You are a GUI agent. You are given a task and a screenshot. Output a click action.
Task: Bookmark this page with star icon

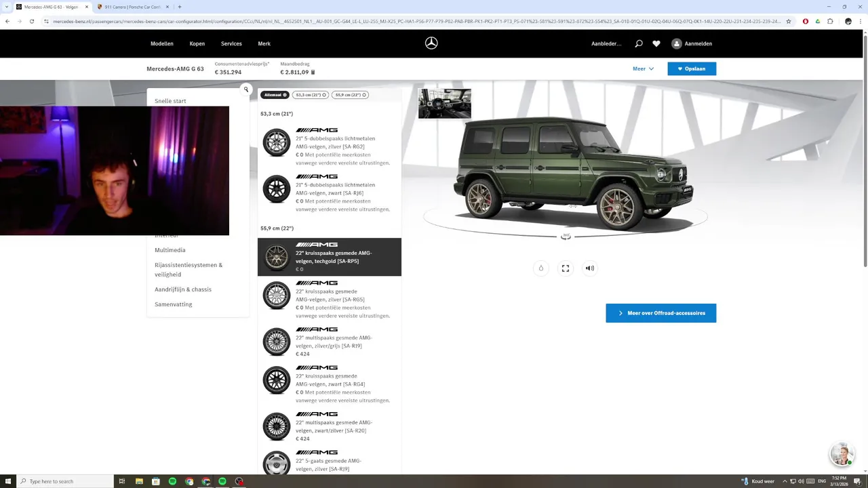tap(788, 21)
